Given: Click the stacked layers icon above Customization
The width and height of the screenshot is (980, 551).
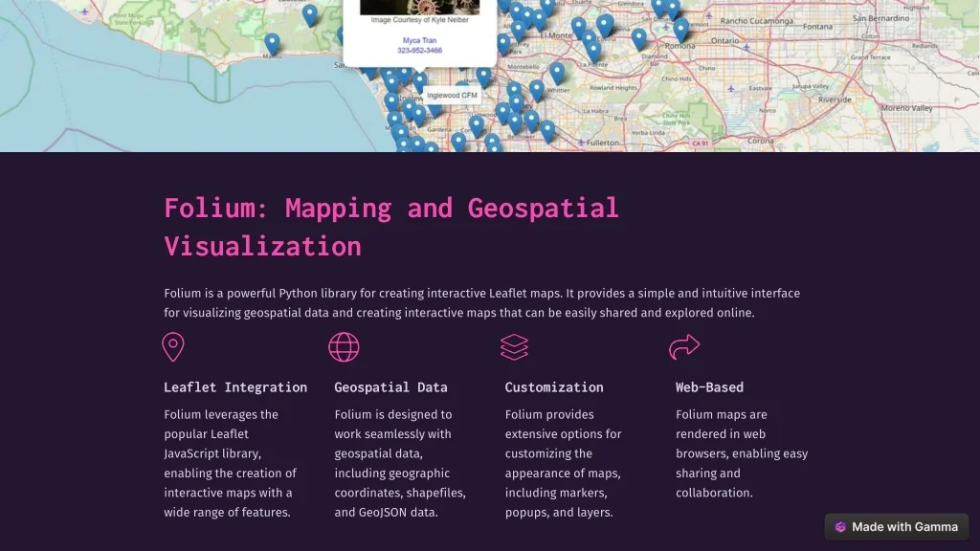Looking at the screenshot, I should click(x=514, y=347).
